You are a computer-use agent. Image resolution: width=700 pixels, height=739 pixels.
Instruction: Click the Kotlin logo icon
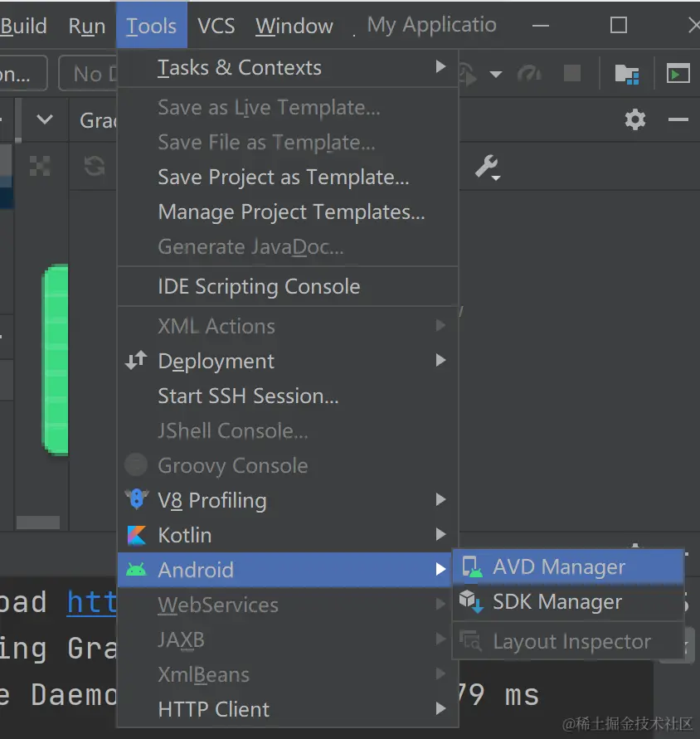137,535
